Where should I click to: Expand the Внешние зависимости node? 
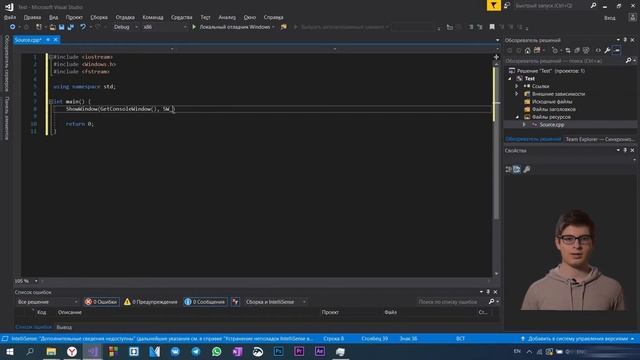point(517,94)
